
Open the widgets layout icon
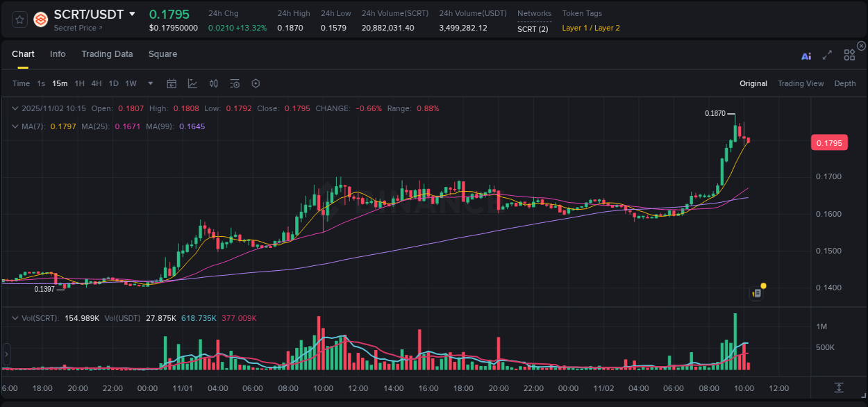point(849,54)
